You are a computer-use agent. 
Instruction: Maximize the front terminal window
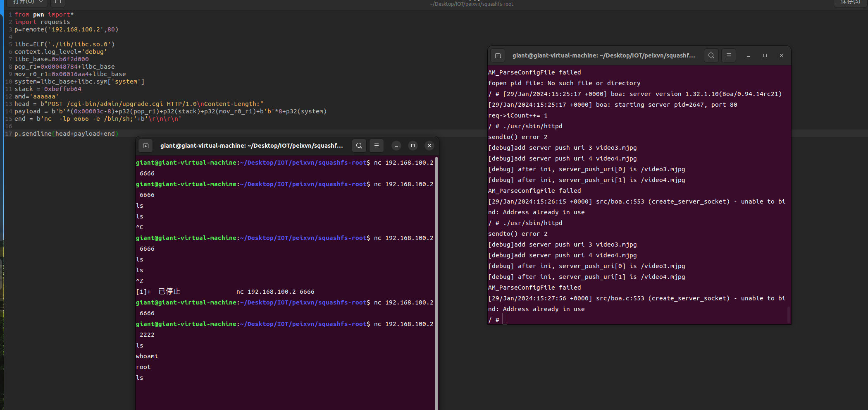coord(413,146)
